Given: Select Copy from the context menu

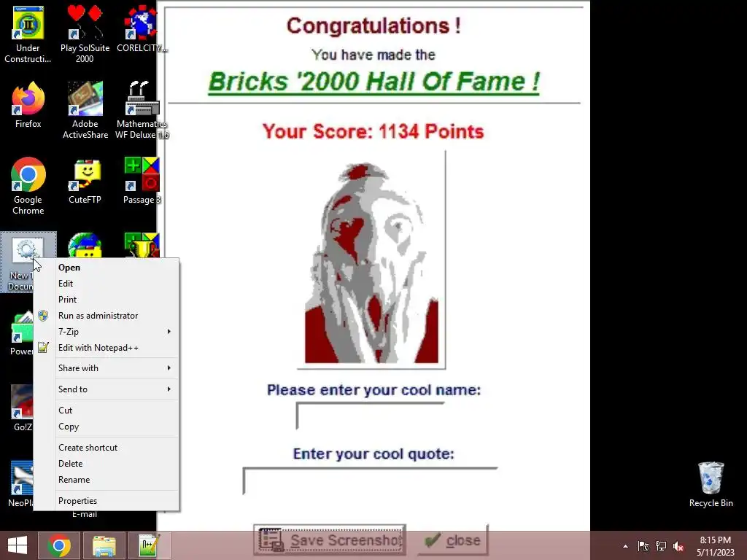Looking at the screenshot, I should pos(107,427).
